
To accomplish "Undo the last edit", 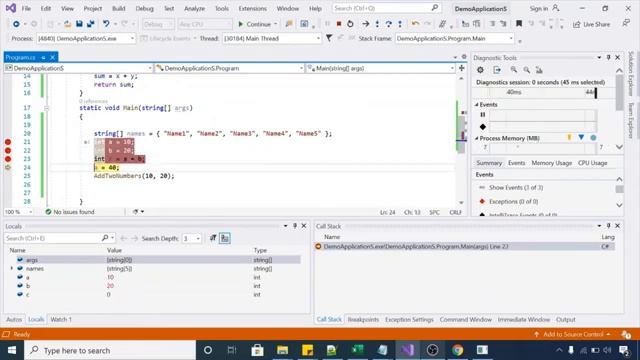I will point(106,24).
